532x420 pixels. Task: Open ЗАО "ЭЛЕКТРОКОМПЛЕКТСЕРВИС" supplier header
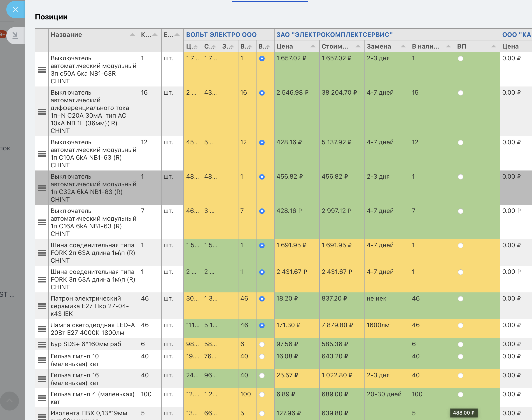coord(334,35)
